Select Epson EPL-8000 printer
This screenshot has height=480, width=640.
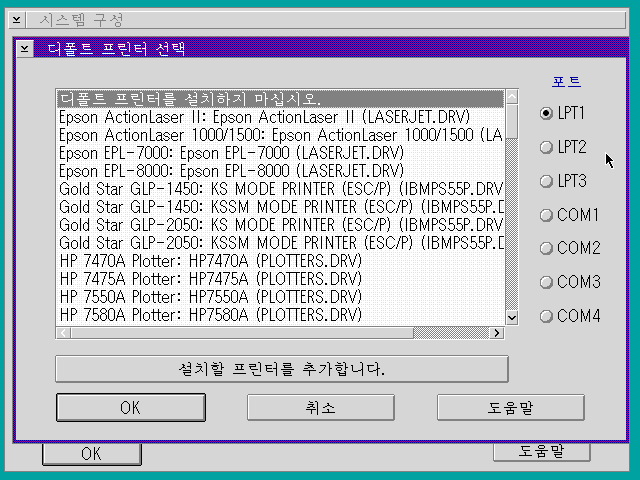pyautogui.click(x=280, y=171)
